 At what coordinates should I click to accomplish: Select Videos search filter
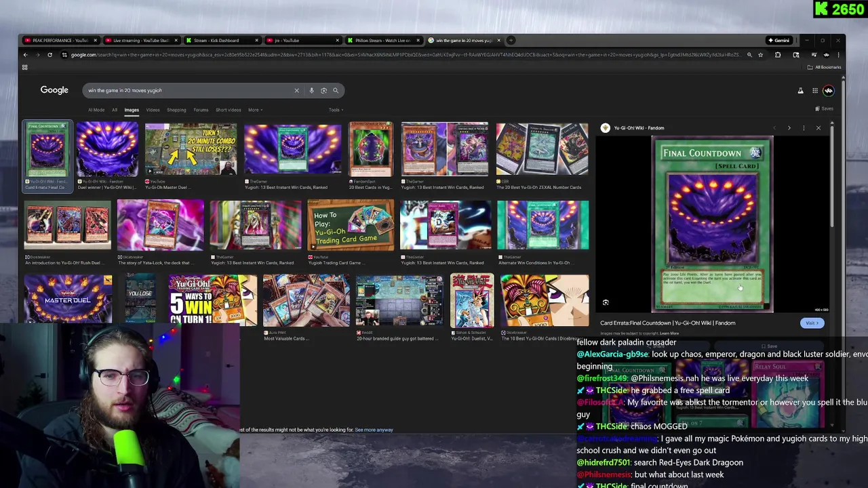153,110
